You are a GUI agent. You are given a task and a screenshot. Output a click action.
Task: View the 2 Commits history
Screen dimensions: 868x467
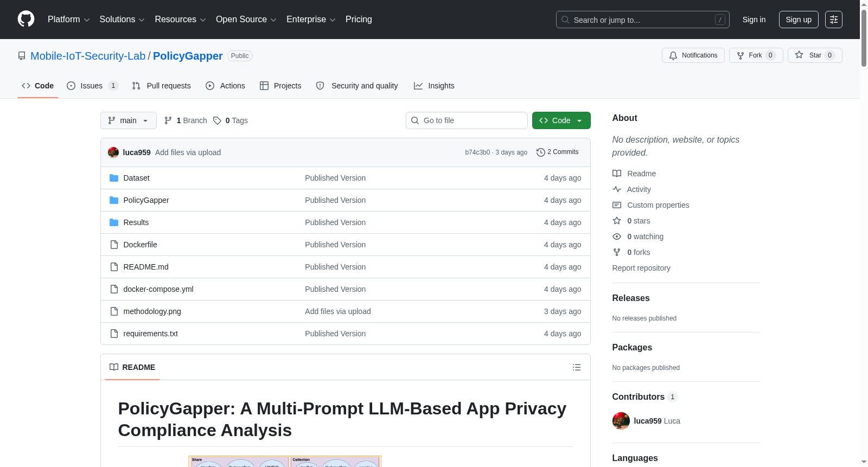point(557,152)
